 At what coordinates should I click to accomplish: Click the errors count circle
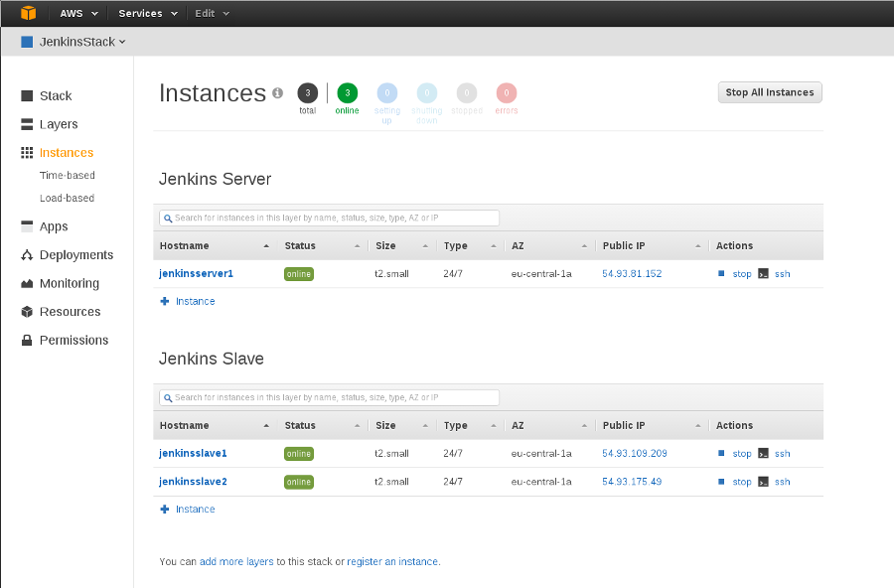coord(507,93)
